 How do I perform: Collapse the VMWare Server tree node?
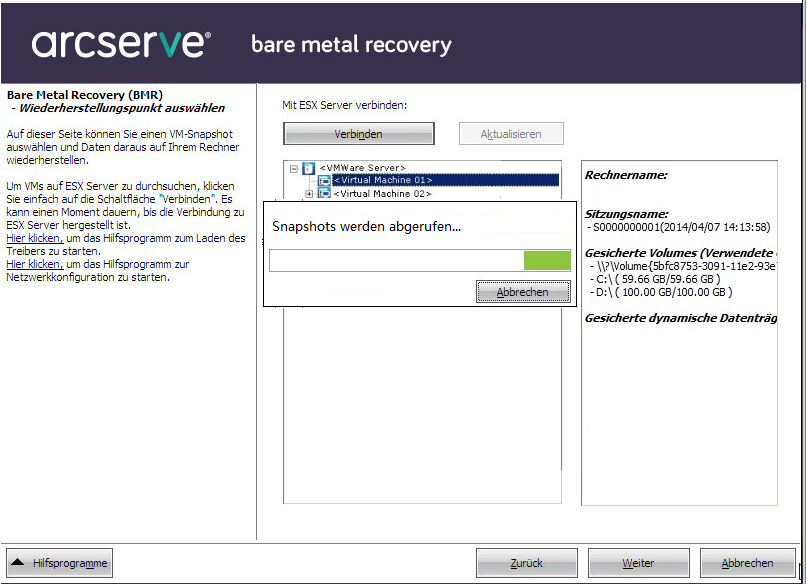(x=293, y=168)
